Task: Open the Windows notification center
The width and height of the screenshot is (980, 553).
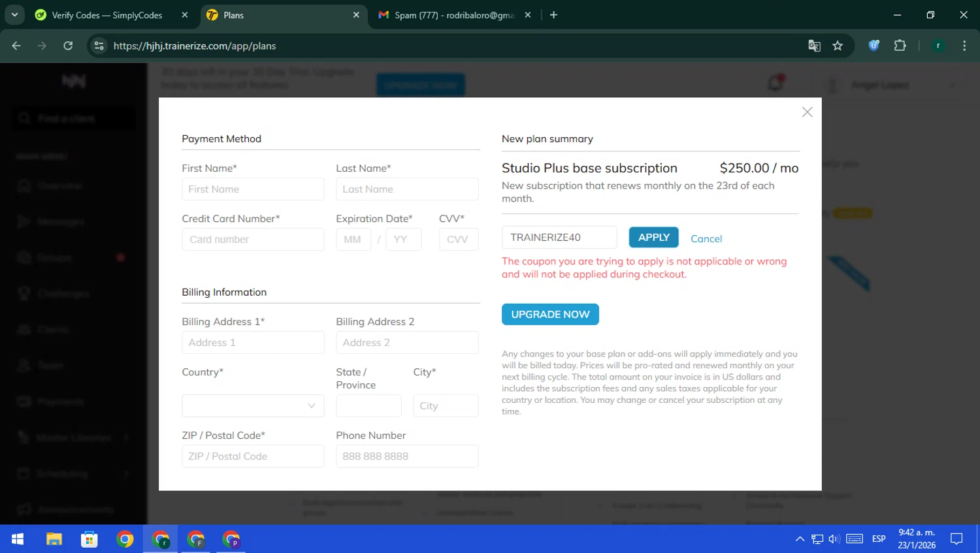Action: 956,539
